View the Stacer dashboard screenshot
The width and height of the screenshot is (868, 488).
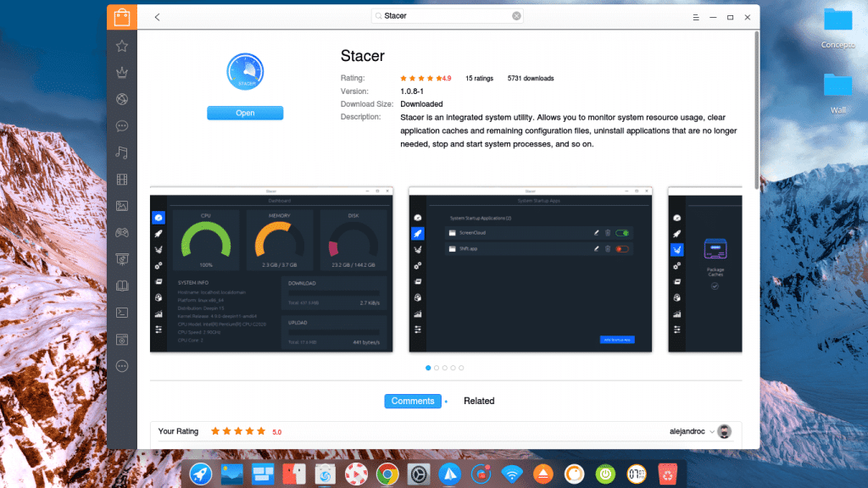[271, 269]
